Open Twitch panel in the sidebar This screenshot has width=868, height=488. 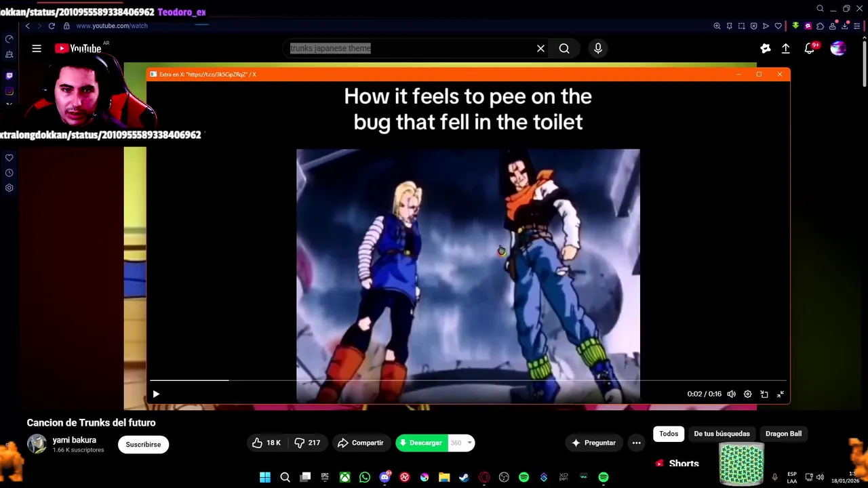(9, 76)
